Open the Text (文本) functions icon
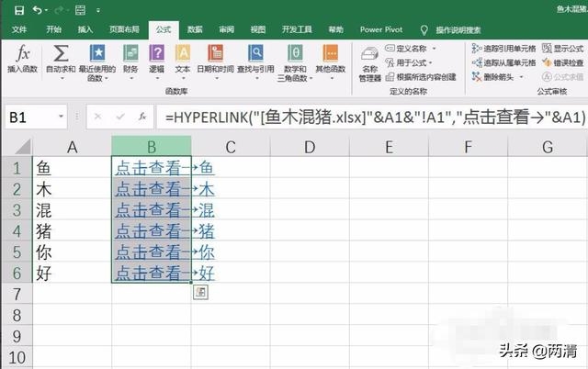 click(182, 57)
